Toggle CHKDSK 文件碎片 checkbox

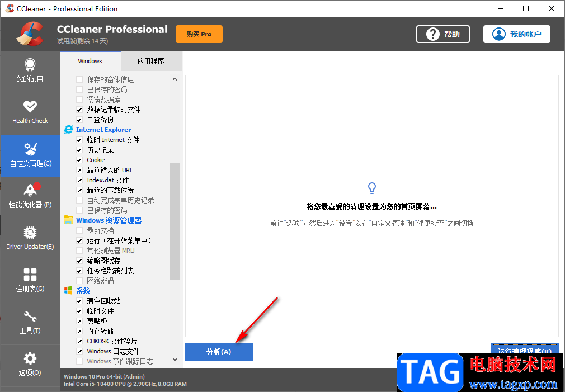coord(79,341)
